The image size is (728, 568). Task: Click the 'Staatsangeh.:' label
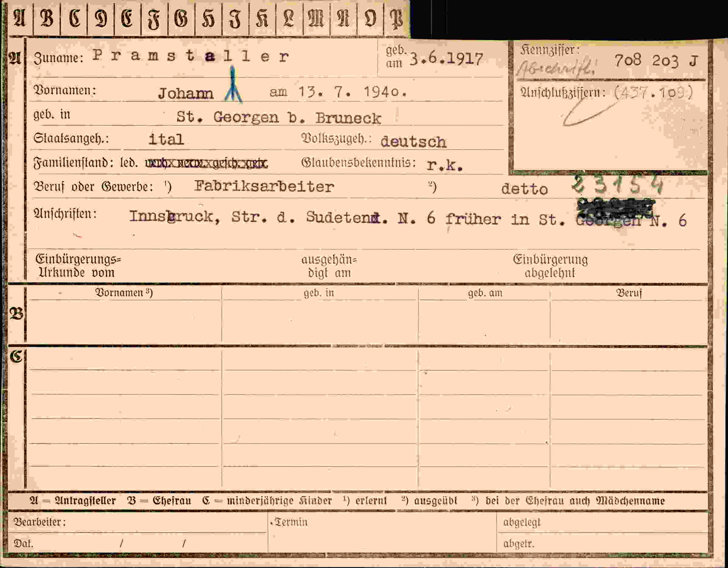[71, 138]
